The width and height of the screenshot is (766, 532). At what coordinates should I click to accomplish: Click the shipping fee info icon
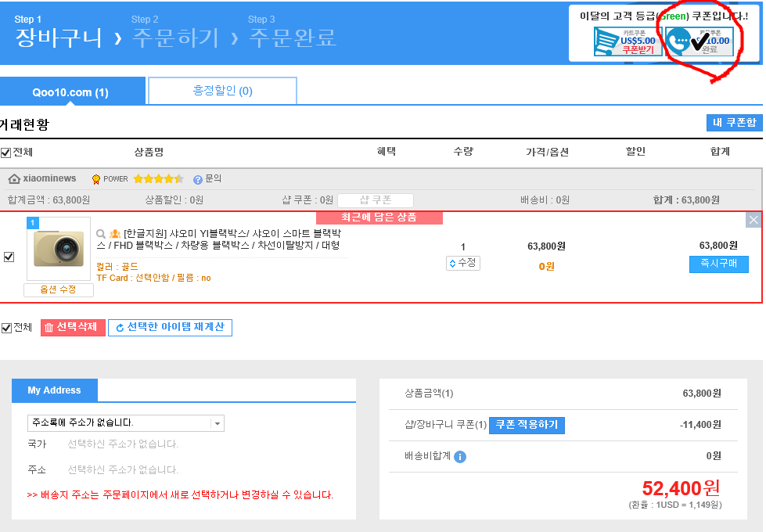pos(460,456)
